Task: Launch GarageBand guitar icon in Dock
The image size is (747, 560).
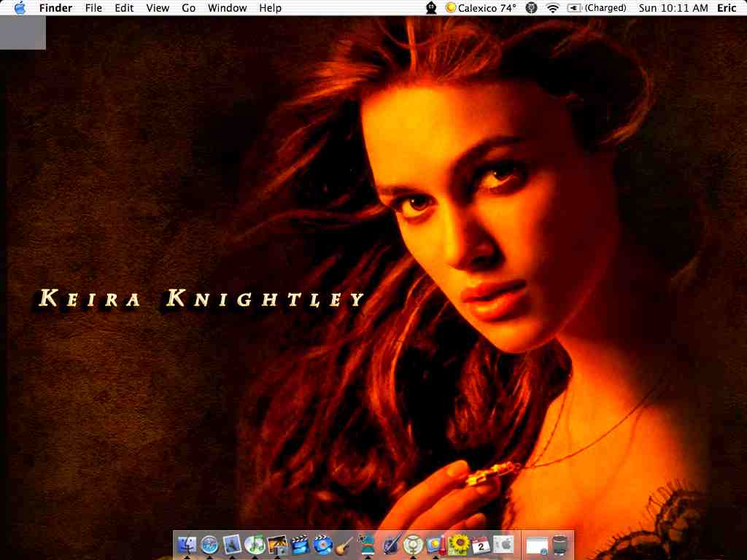Action: point(345,545)
